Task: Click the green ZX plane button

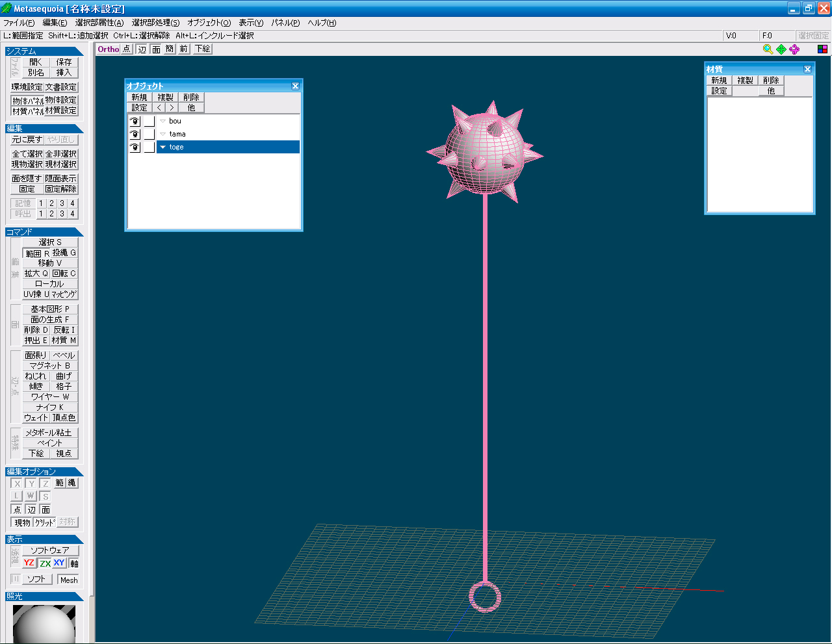Action: pyautogui.click(x=45, y=563)
